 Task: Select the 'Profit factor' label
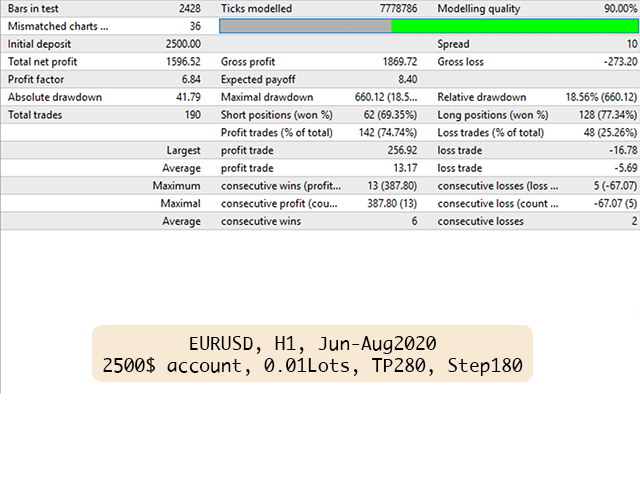point(36,79)
